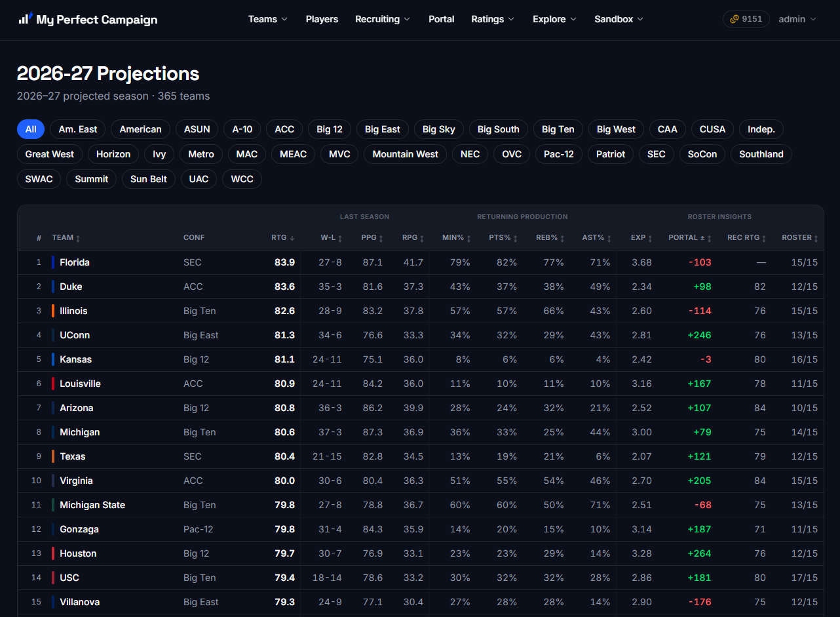Open the Portal page
This screenshot has height=617, width=840.
(442, 19)
